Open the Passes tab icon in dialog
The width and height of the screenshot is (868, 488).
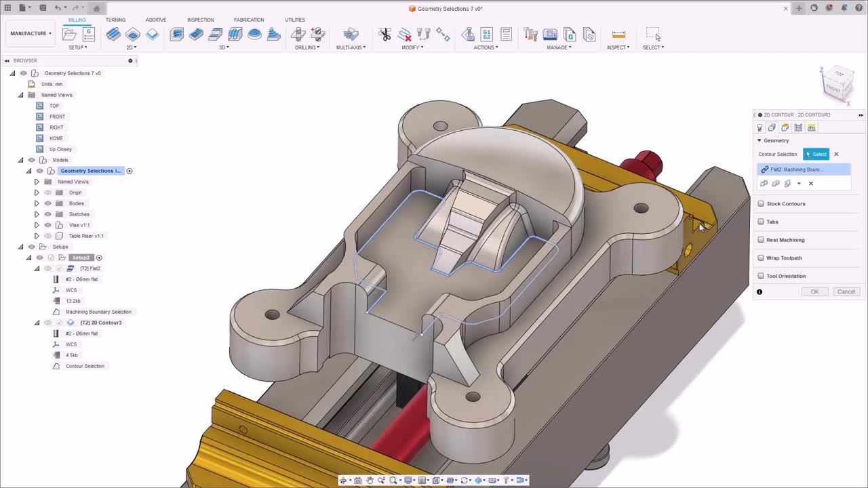click(x=798, y=127)
